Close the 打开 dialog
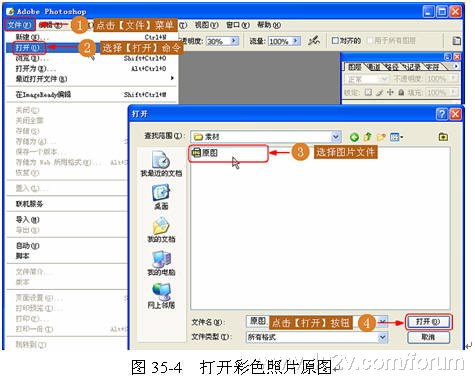The width and height of the screenshot is (475, 379). coord(456,114)
